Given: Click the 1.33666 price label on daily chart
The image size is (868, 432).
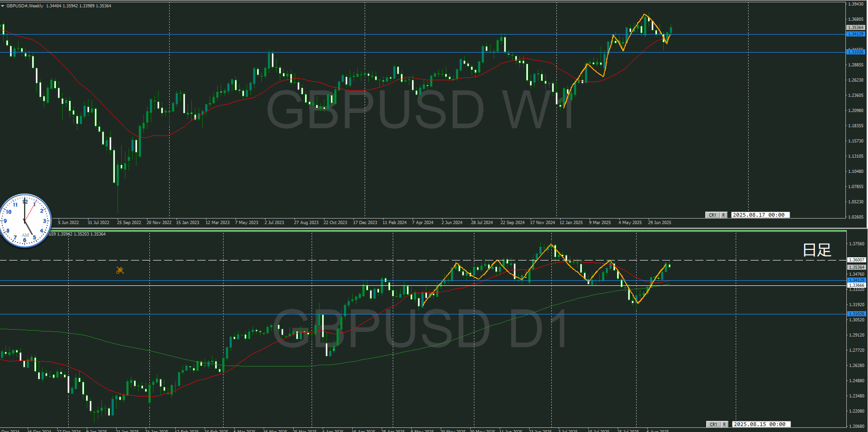Looking at the screenshot, I should pos(857,285).
